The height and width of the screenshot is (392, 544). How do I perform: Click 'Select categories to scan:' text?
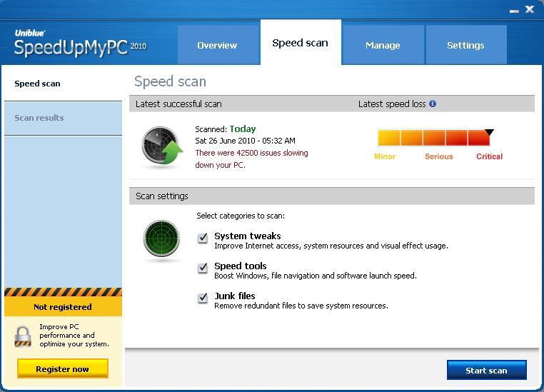point(241,216)
